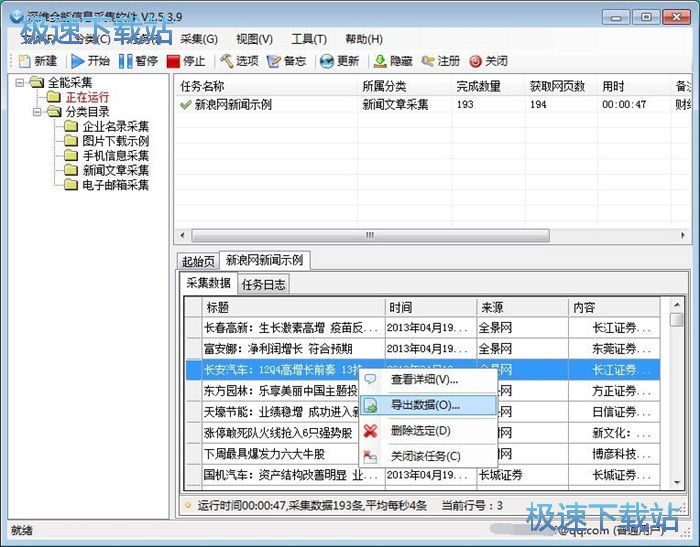Screen dimensions: 700x547
Task: Open 电子邮箱采集 category folder
Action: pos(116,185)
